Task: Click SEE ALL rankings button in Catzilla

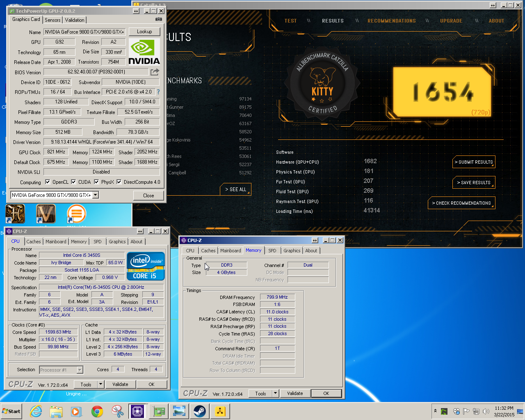Action: click(236, 189)
